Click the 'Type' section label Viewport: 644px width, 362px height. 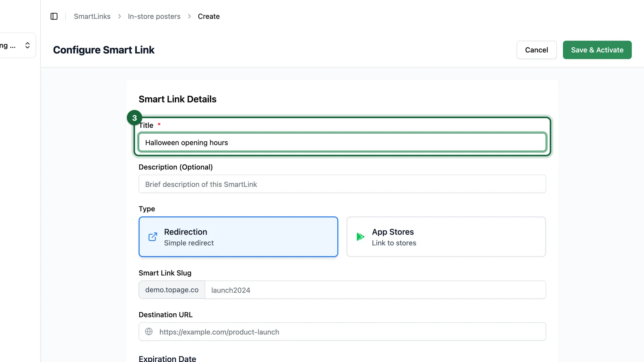[147, 209]
